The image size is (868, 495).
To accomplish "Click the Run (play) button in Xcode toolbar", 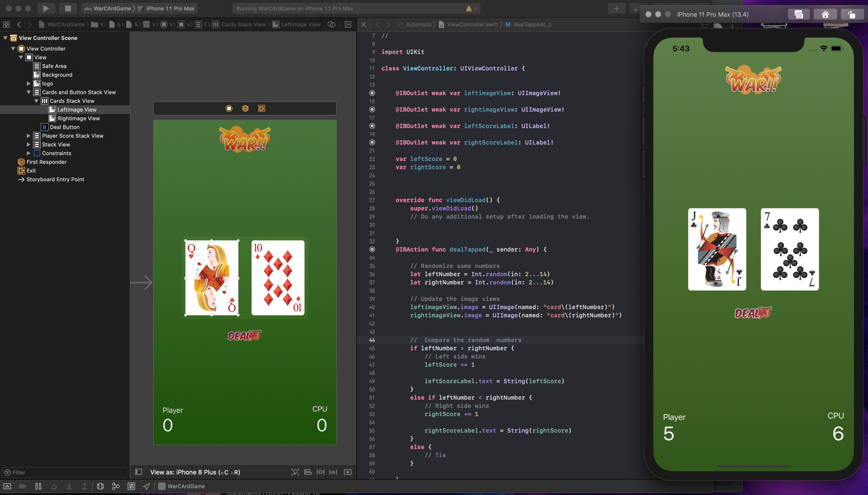I will point(46,8).
